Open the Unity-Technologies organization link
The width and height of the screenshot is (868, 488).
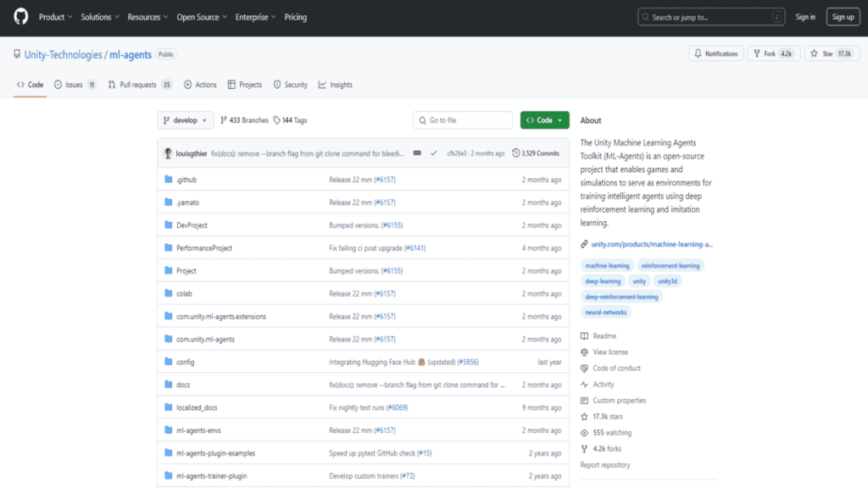[x=63, y=54]
